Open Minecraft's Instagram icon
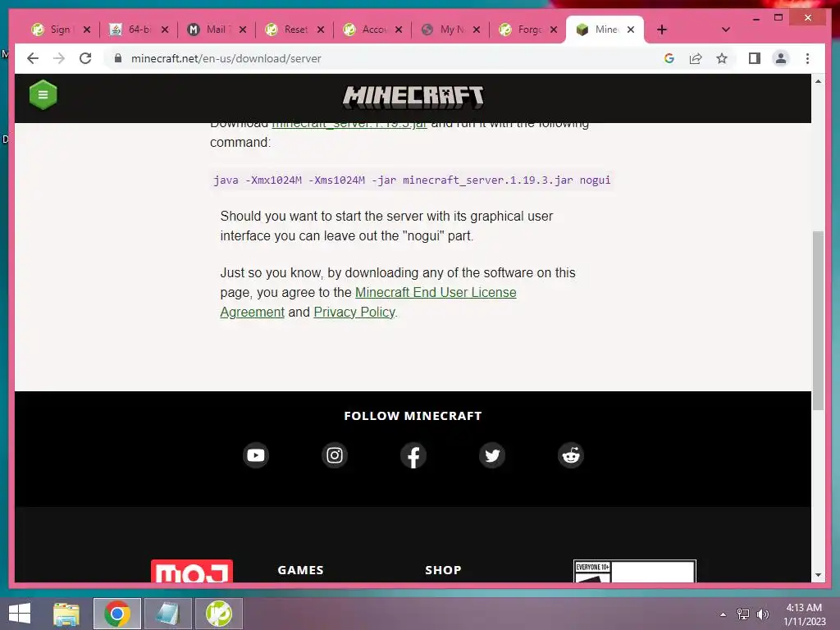 point(335,455)
